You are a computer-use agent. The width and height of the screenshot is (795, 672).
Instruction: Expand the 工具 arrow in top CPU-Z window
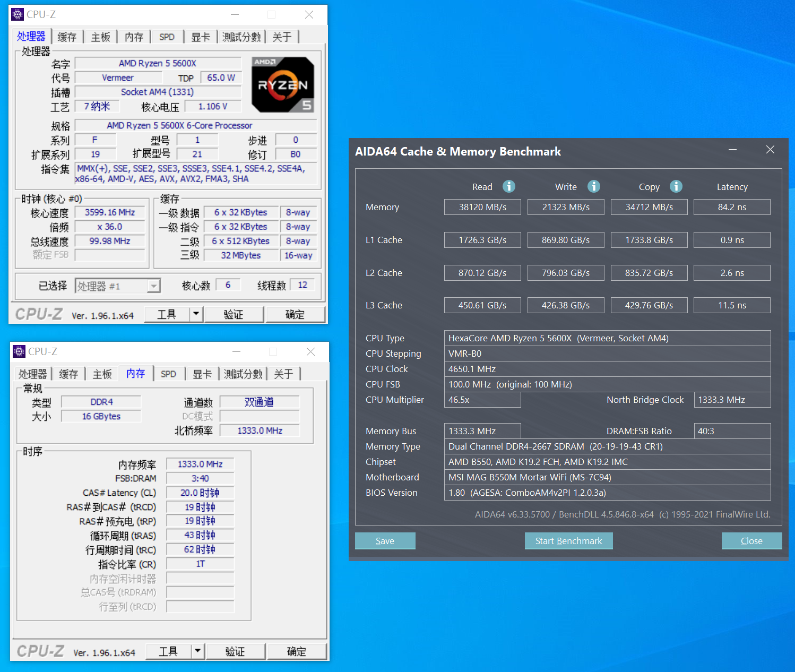tap(196, 314)
